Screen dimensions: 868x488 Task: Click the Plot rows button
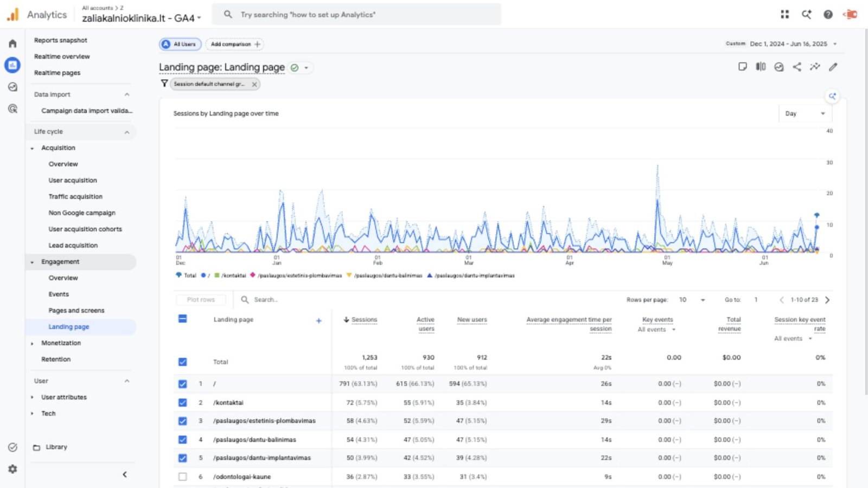[x=201, y=300]
